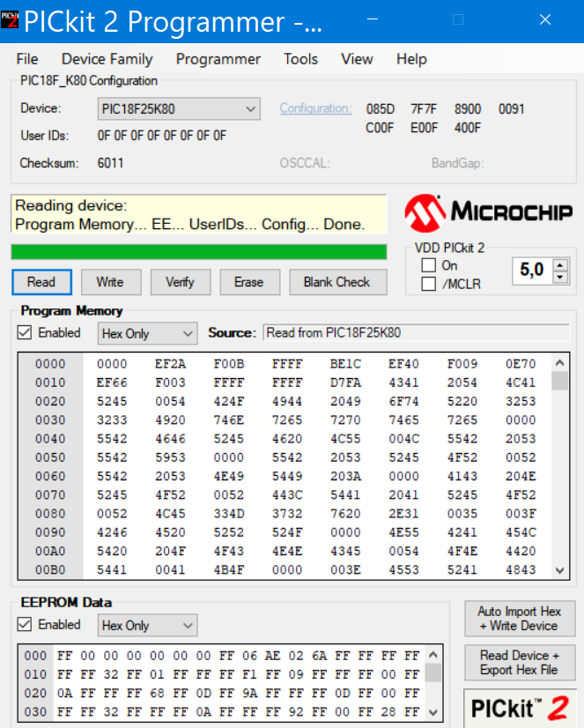Image resolution: width=584 pixels, height=728 pixels.
Task: Enable the VDD PICkit 2 On checkbox
Action: pos(429,265)
